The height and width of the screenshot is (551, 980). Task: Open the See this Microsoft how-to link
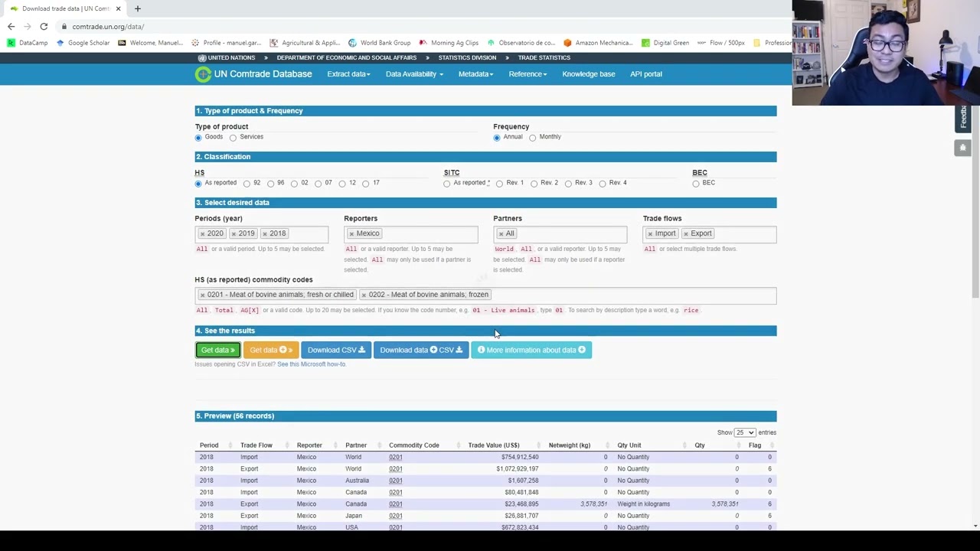312,364
